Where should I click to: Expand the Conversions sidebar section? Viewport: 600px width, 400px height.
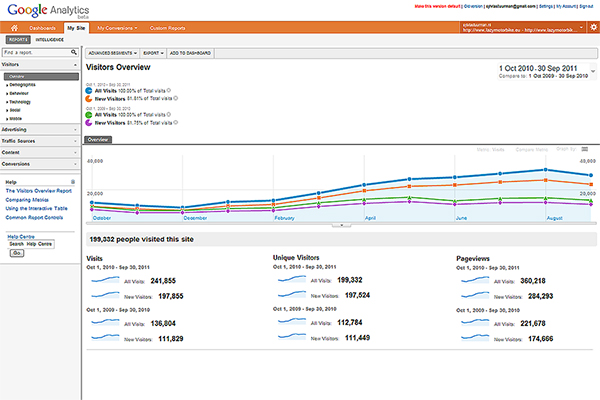tap(75, 164)
